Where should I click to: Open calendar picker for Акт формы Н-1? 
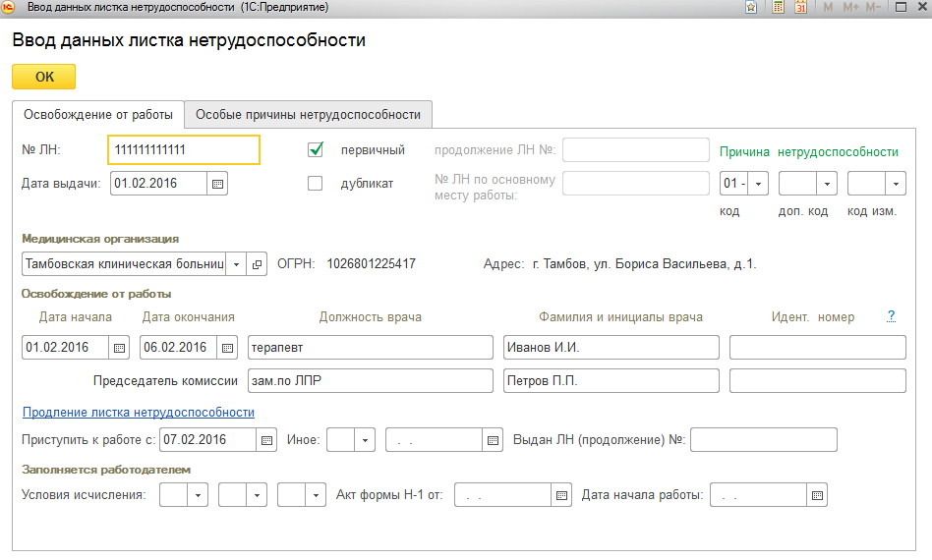click(561, 495)
